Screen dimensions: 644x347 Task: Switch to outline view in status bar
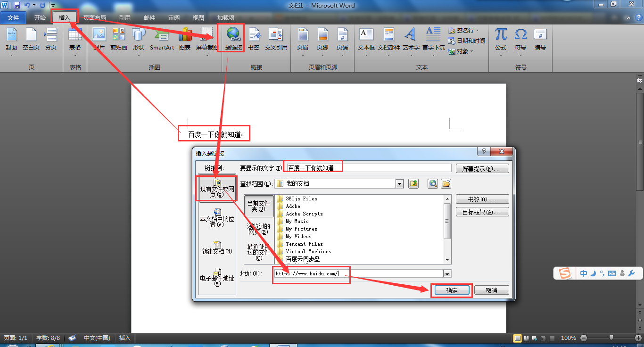tap(543, 338)
